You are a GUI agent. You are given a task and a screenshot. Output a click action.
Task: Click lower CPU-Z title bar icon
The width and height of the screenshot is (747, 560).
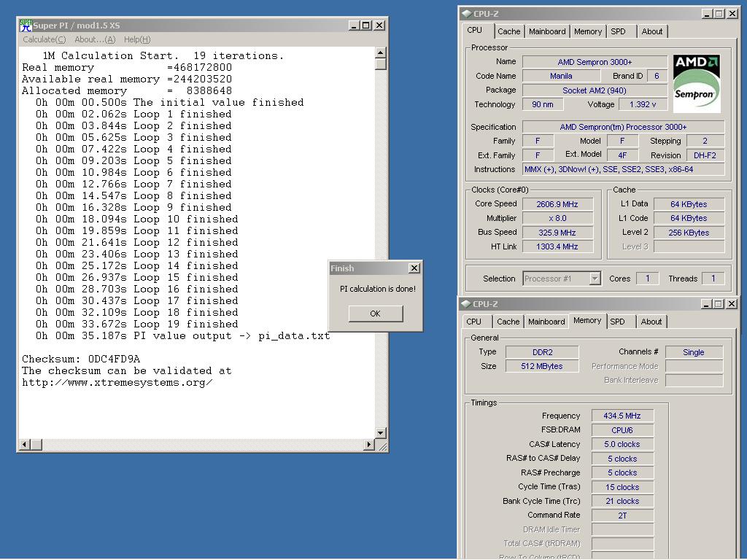[466, 304]
